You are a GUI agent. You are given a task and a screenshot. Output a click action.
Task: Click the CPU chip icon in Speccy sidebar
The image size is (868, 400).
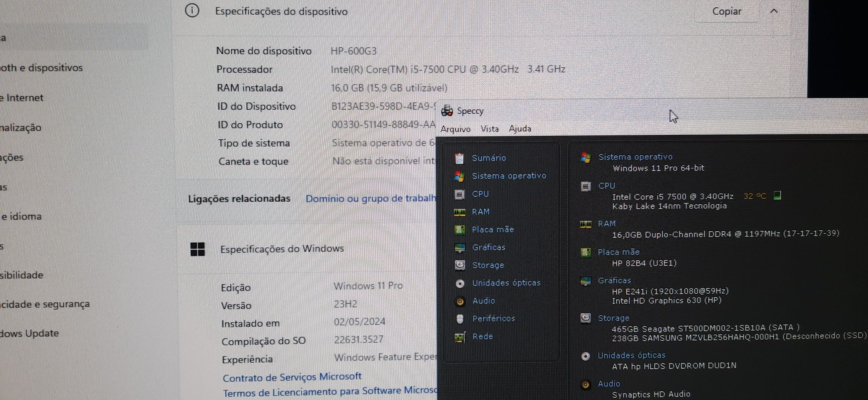(x=459, y=194)
